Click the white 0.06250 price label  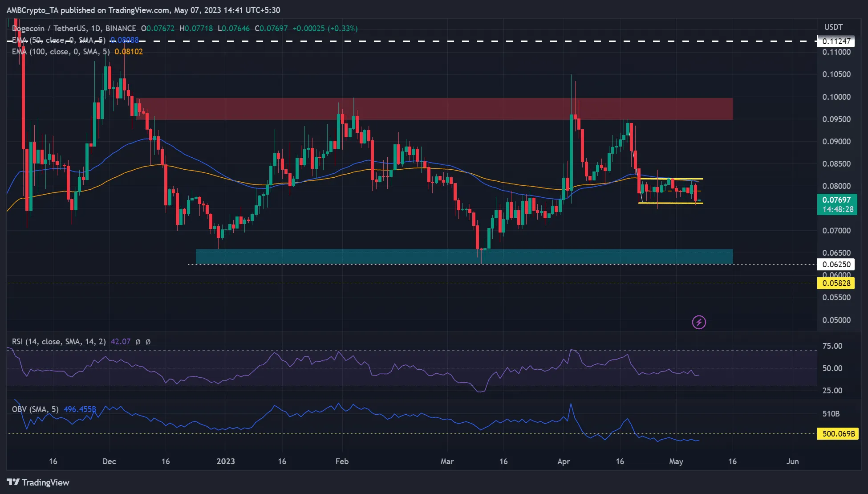pos(836,265)
